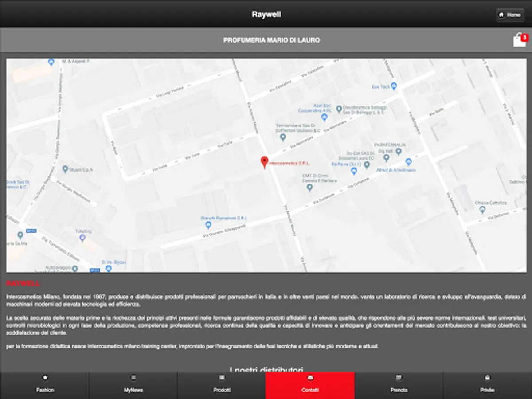Click the Raywell title in the top bar
This screenshot has width=532, height=399.
pos(266,14)
